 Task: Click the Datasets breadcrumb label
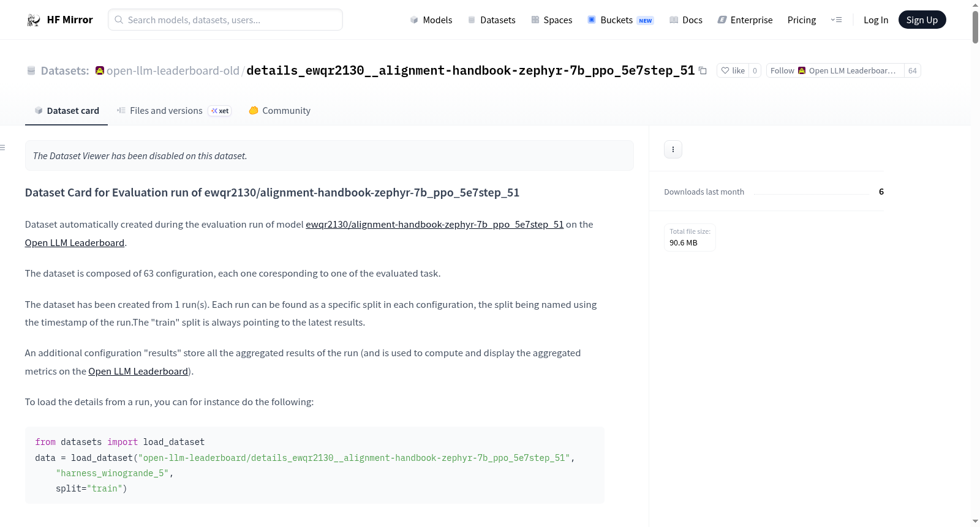[x=64, y=71]
